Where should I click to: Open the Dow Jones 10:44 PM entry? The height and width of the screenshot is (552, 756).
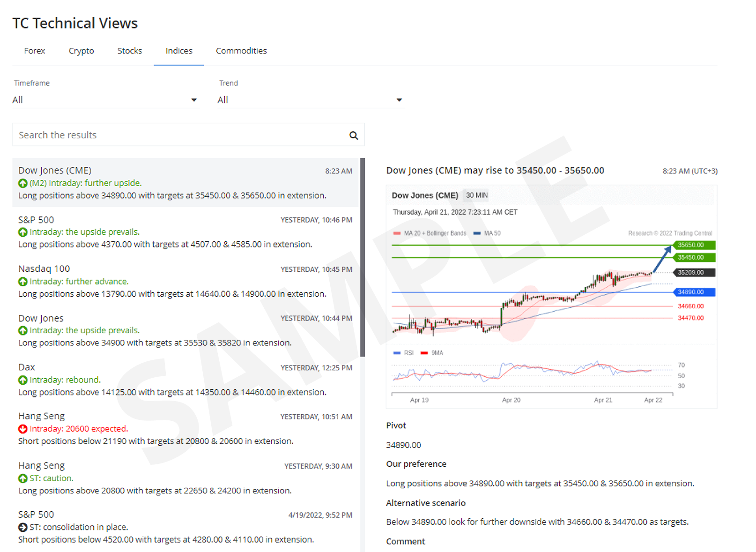(185, 330)
